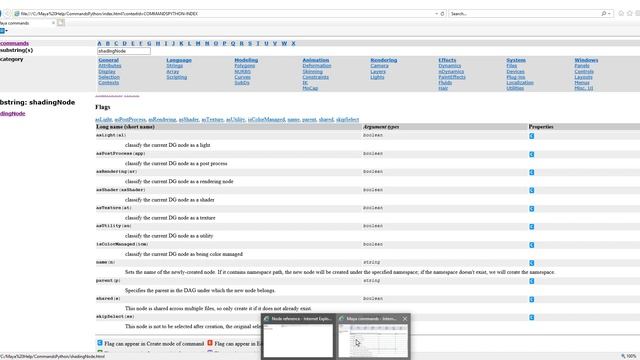The width and height of the screenshot is (640, 360).
Task: Open the Language category
Action: tap(179, 60)
